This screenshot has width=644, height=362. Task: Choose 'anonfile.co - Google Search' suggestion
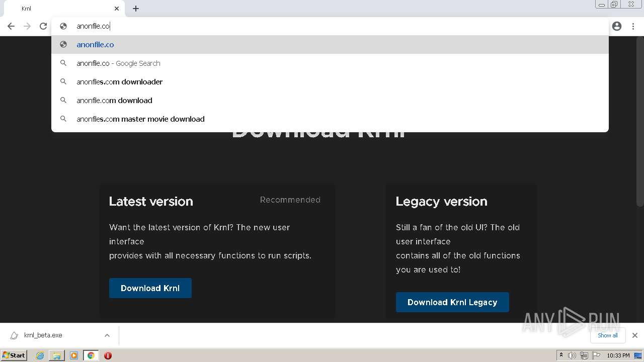point(330,63)
